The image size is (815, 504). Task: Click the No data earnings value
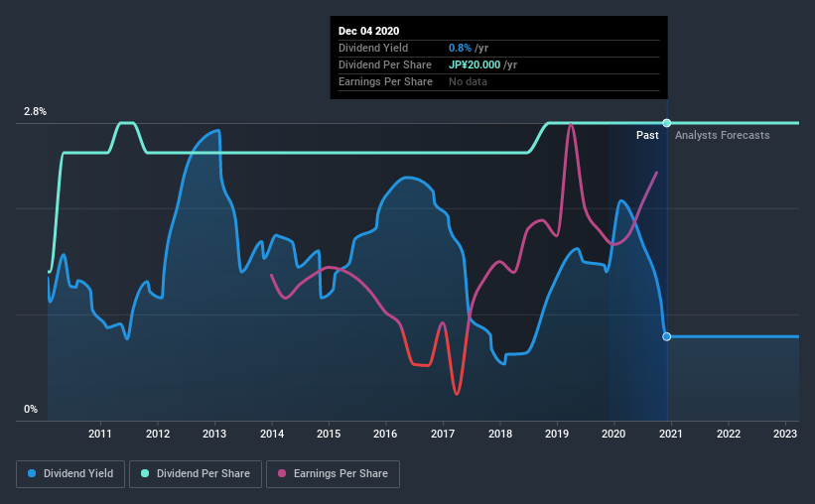[468, 81]
